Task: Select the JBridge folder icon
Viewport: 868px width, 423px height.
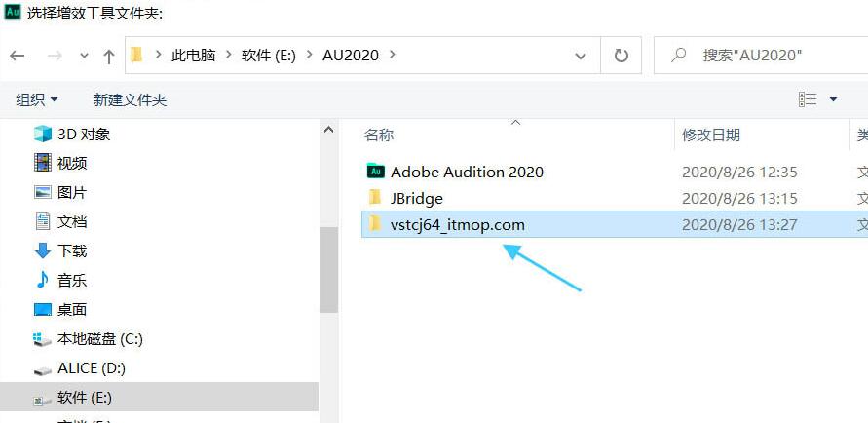Action: [375, 198]
